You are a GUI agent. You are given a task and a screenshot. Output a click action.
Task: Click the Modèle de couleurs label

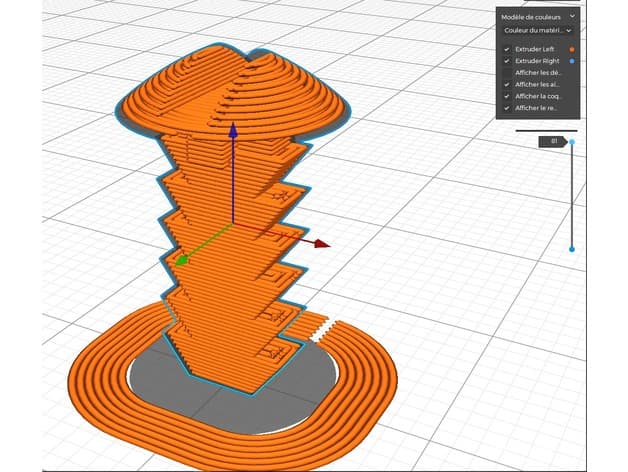[531, 17]
